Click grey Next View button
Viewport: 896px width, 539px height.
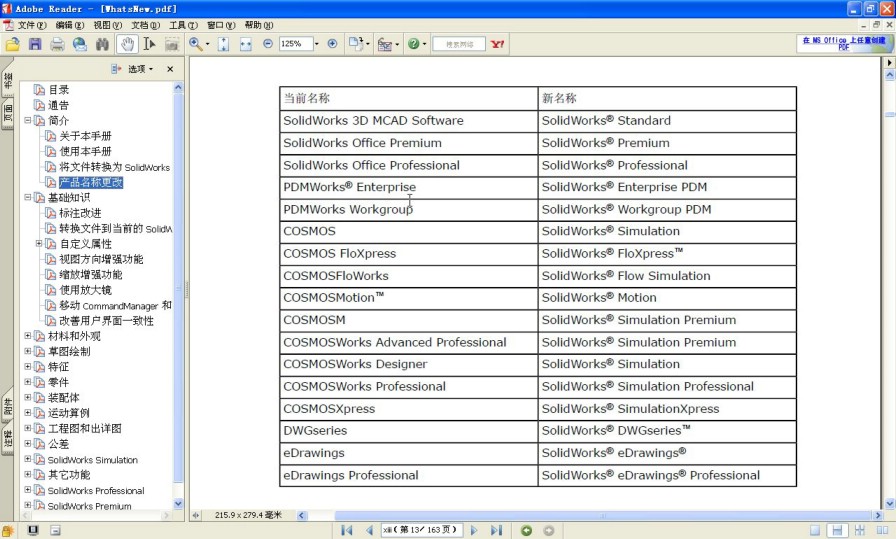(549, 530)
